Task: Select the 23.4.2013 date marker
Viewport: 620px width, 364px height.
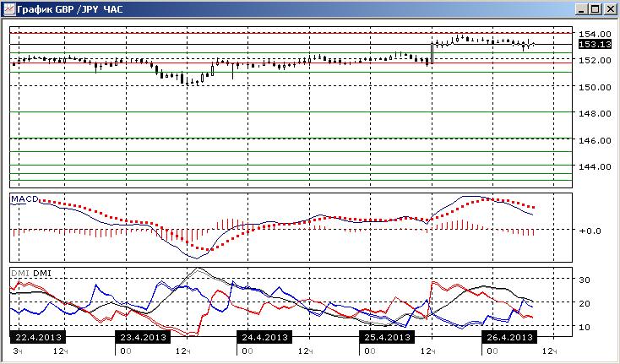Action: [143, 338]
